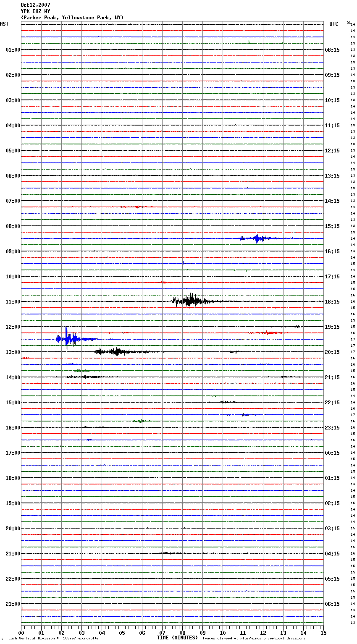Click the 06:15 UTC time label
The image size is (357, 644).
pyautogui.click(x=332, y=604)
